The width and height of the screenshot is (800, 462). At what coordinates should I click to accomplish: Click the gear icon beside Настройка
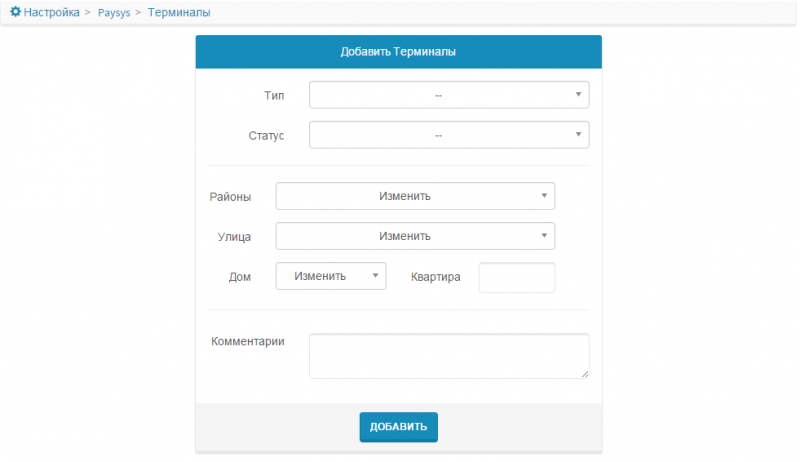16,12
